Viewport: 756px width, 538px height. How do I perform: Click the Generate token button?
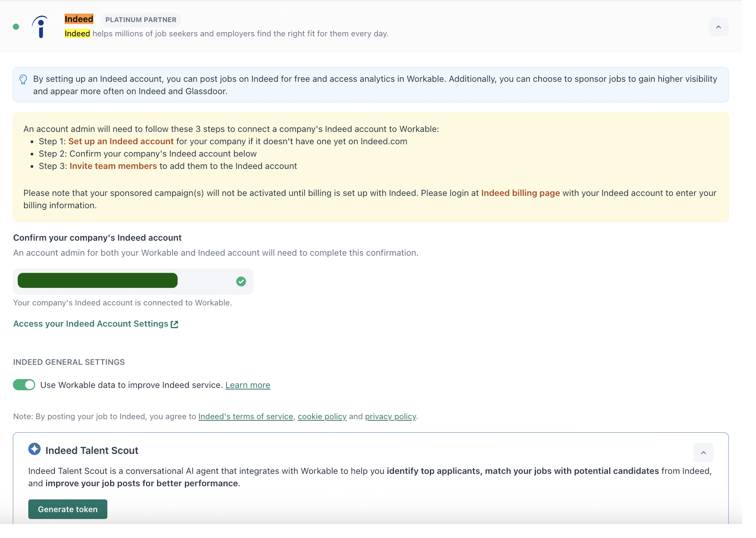67,509
